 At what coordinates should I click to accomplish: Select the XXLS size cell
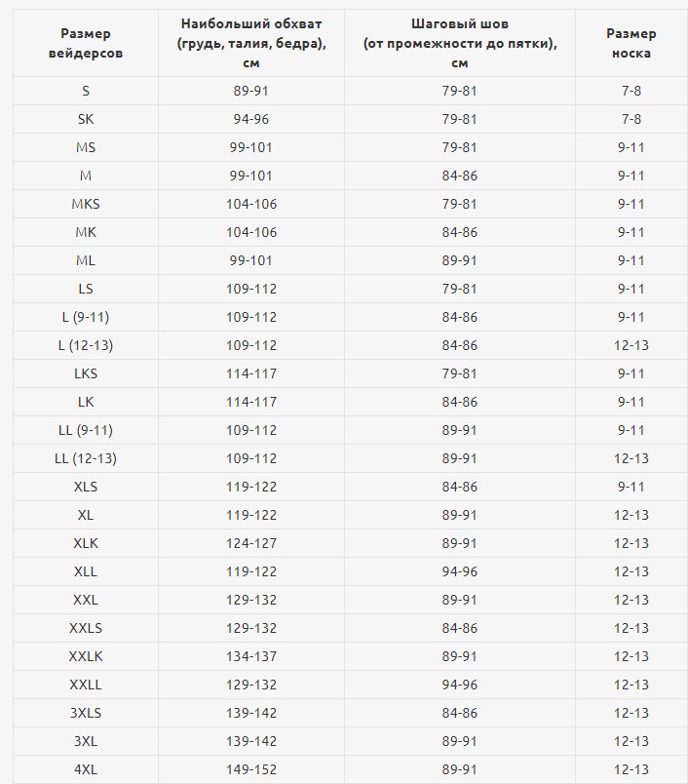click(86, 628)
